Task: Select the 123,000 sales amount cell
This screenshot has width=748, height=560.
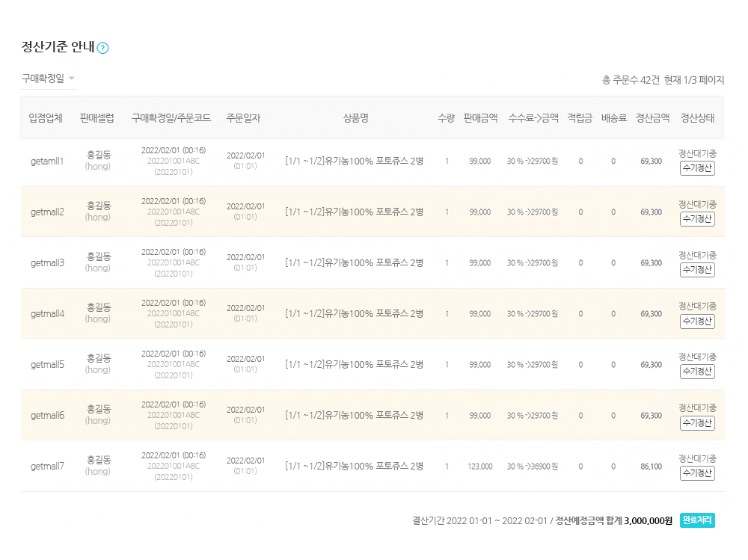Action: click(479, 467)
